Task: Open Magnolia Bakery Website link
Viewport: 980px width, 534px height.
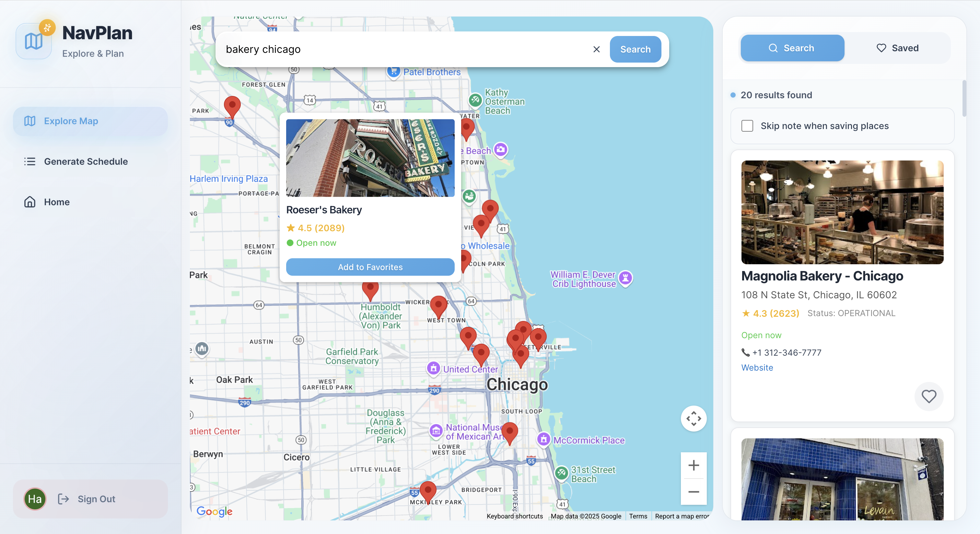Action: tap(757, 368)
